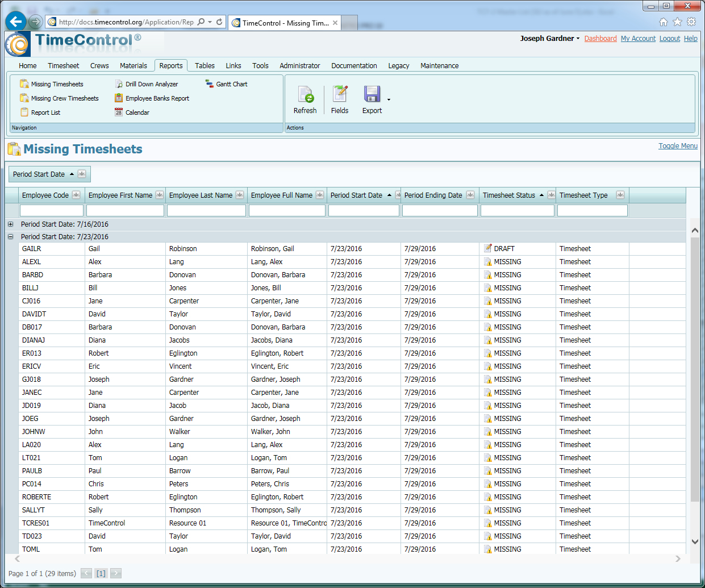
Task: Collapse Period Start Date 7/23/2016 group
Action: 10,237
